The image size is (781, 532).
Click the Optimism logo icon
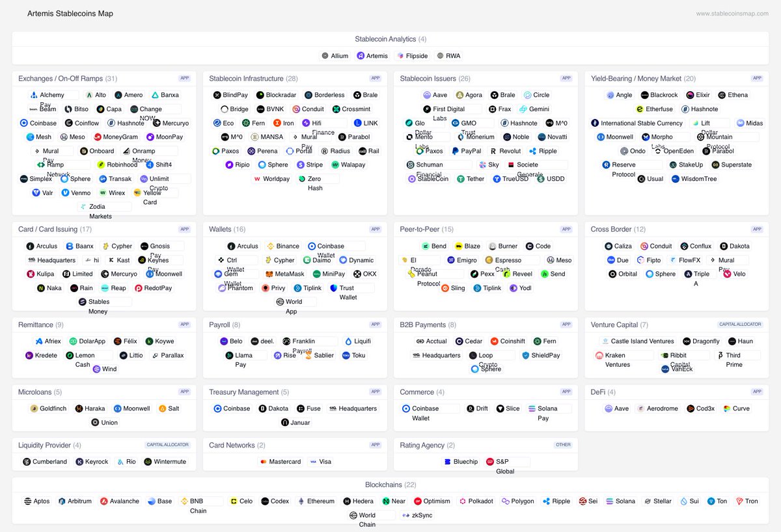418,501
